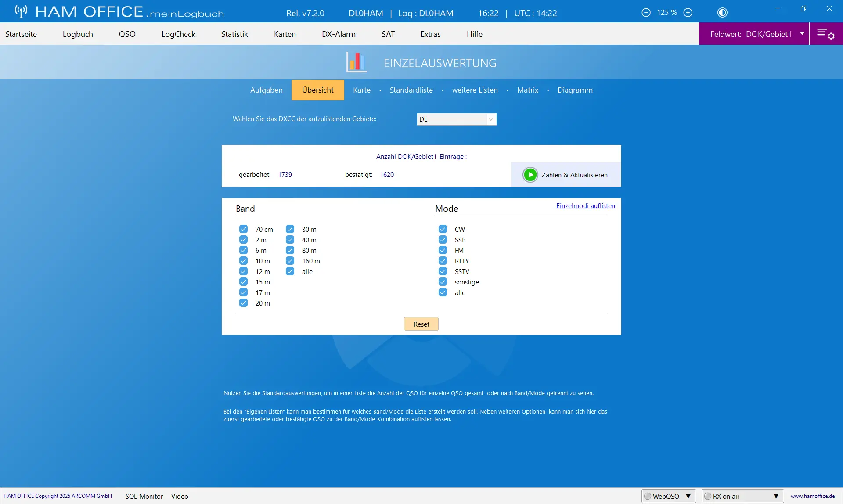
Task: Switch to the Diagramm tab
Action: (575, 90)
